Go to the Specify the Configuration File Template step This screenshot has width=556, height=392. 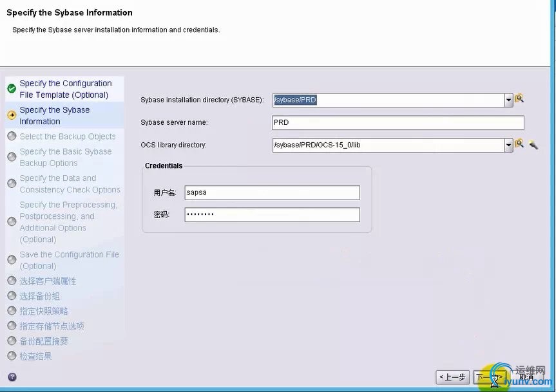[x=66, y=89]
